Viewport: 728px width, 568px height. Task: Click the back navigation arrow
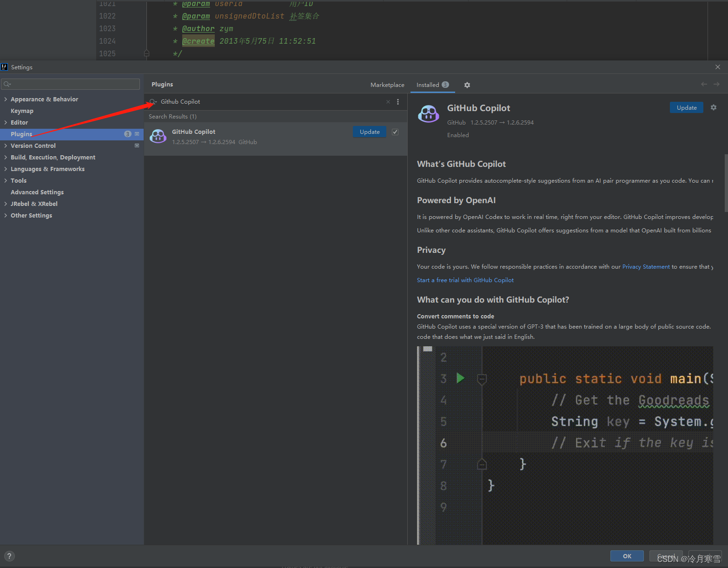pyautogui.click(x=704, y=84)
